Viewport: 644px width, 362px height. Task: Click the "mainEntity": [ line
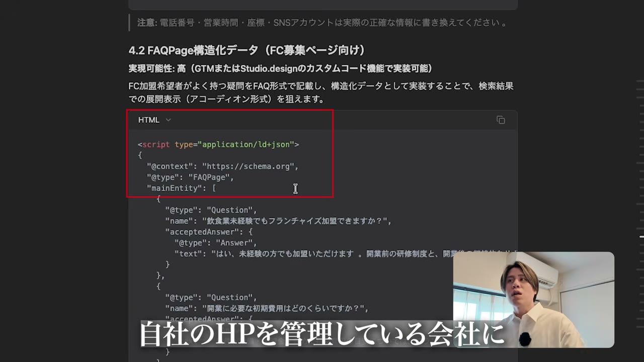tap(181, 188)
